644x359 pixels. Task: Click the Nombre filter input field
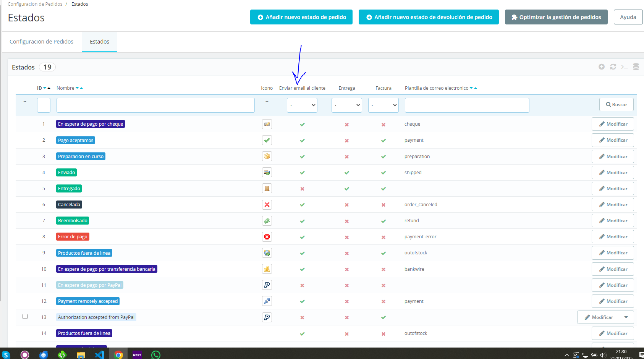[155, 105]
